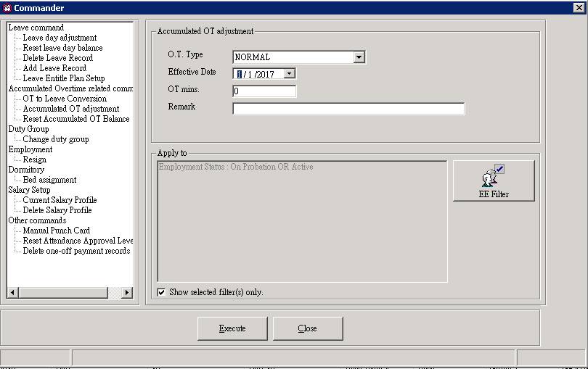Click the OT mins. input field
Image resolution: width=588 pixels, height=369 pixels.
coord(264,91)
